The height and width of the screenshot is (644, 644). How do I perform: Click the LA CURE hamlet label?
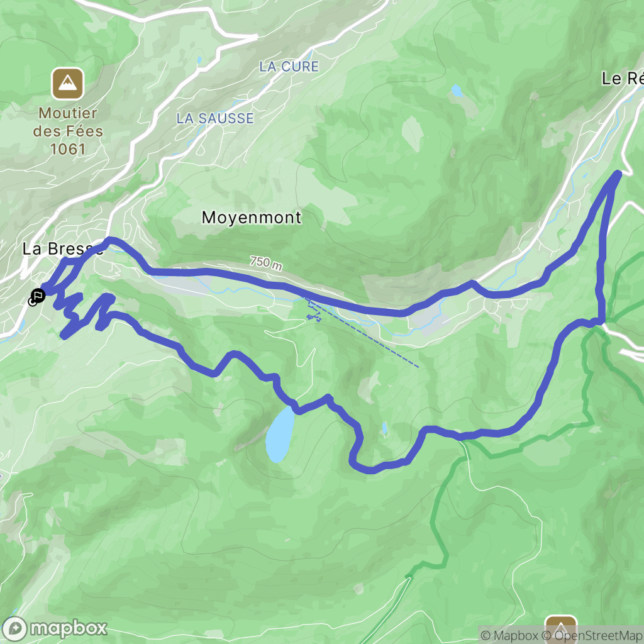coord(289,67)
